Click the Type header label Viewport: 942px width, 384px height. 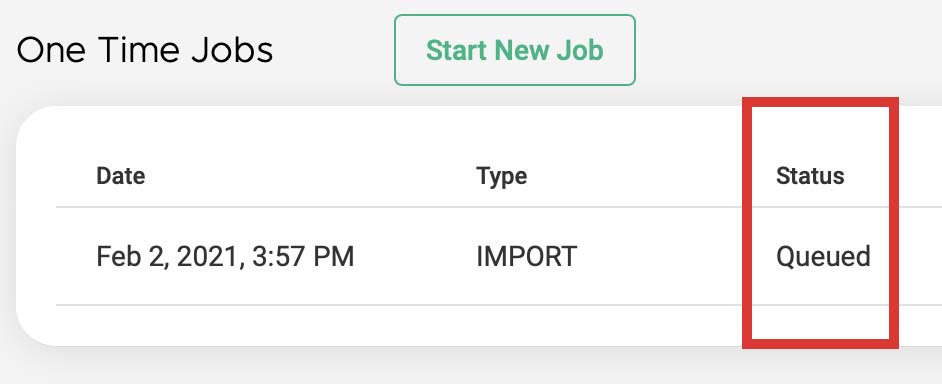[502, 176]
